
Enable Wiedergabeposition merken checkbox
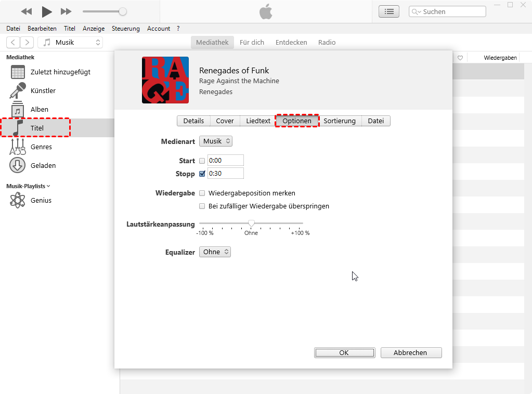[x=202, y=193]
